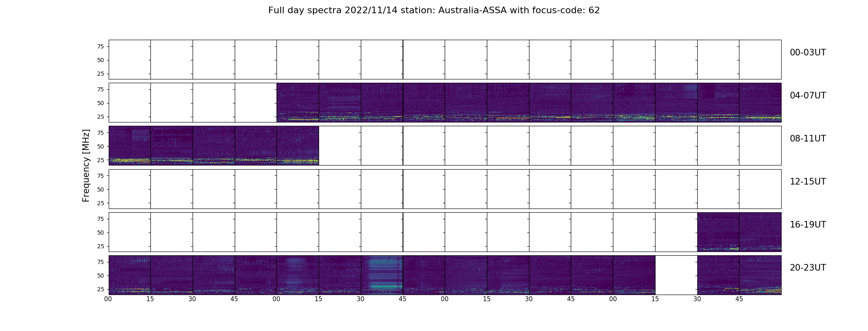
Task: Open the first filled spectrogram in the 16-19UT row
Action: (718, 232)
